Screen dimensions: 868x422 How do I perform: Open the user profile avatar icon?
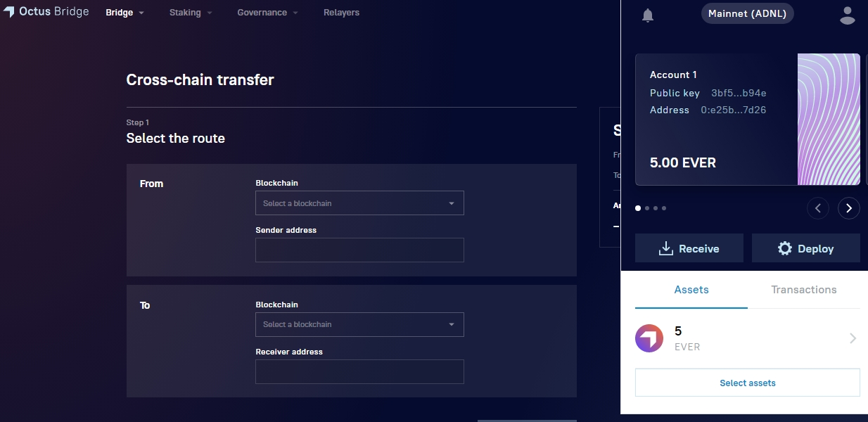coord(848,15)
